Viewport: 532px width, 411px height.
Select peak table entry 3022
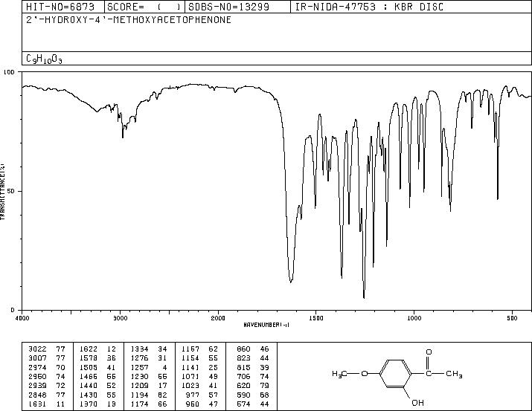46,349
